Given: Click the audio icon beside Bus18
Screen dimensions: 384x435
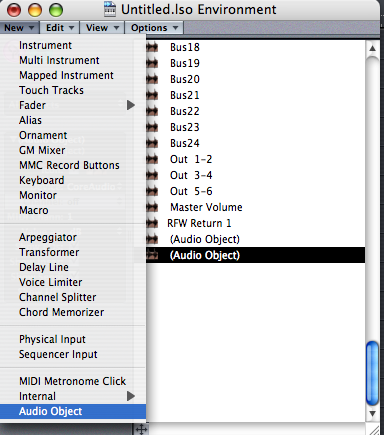Looking at the screenshot, I should point(152,47).
